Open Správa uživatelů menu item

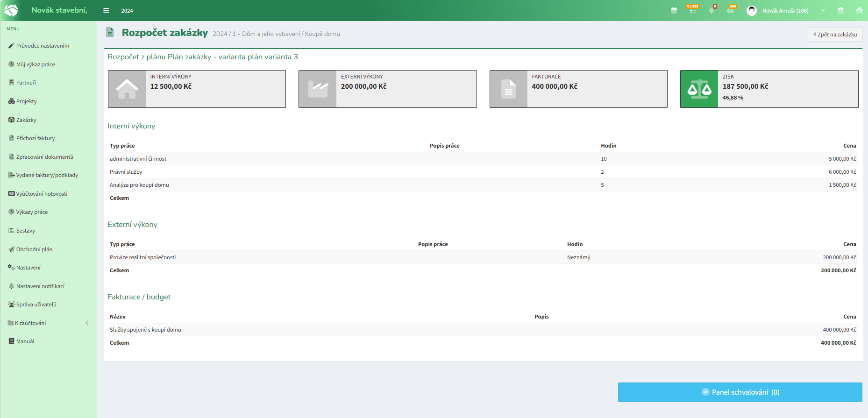pyautogui.click(x=36, y=305)
